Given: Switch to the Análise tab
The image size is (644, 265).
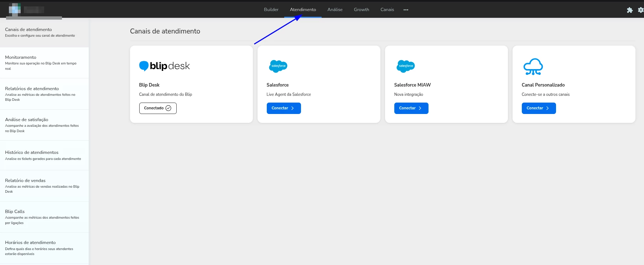Looking at the screenshot, I should 335,10.
